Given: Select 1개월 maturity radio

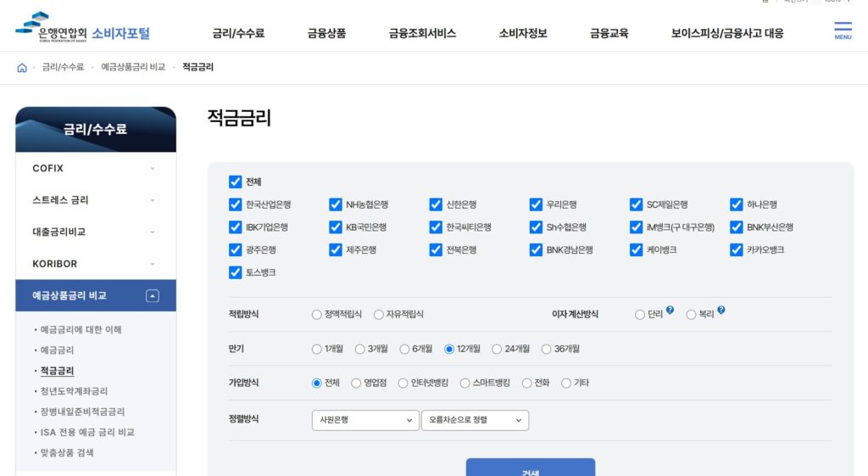Looking at the screenshot, I should point(317,349).
